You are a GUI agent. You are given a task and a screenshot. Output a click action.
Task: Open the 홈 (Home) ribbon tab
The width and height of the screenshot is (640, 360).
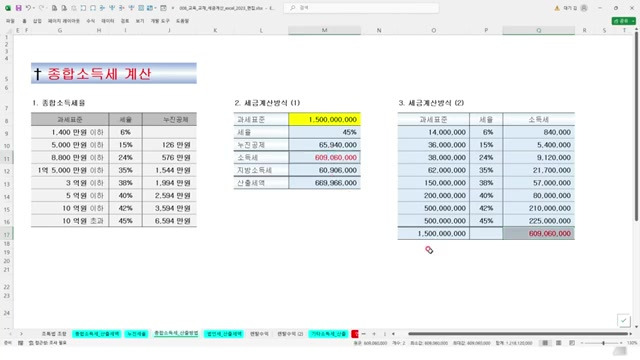coord(24,21)
